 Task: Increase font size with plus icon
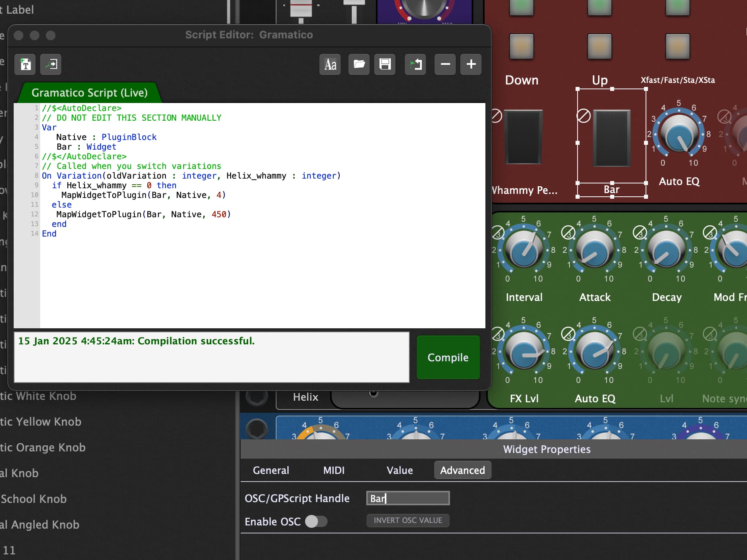tap(471, 64)
